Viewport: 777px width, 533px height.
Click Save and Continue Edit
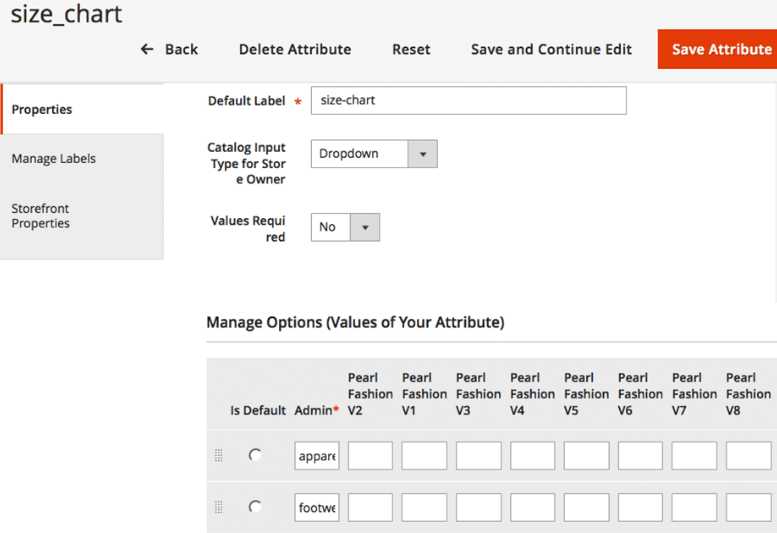(551, 49)
